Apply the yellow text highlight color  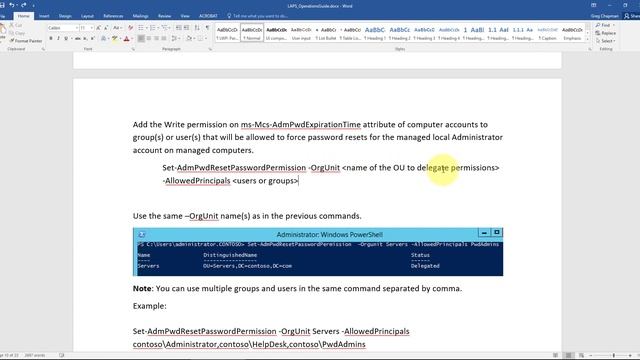click(115, 38)
